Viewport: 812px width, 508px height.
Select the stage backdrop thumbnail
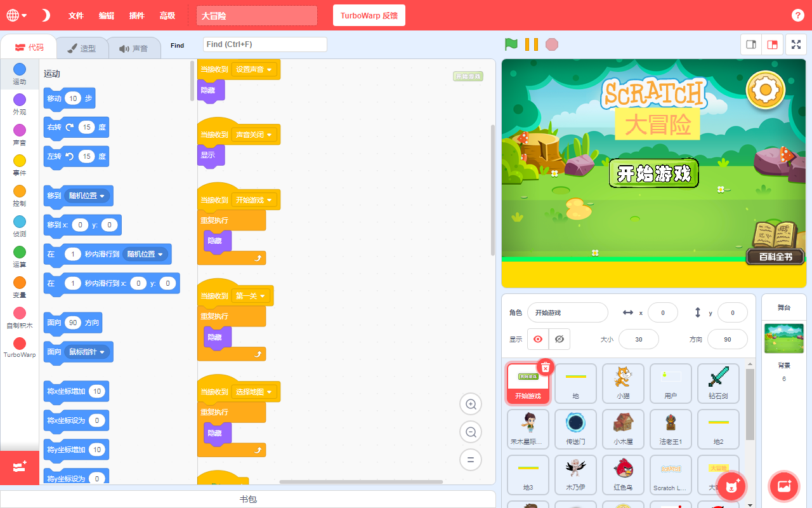[x=784, y=338]
